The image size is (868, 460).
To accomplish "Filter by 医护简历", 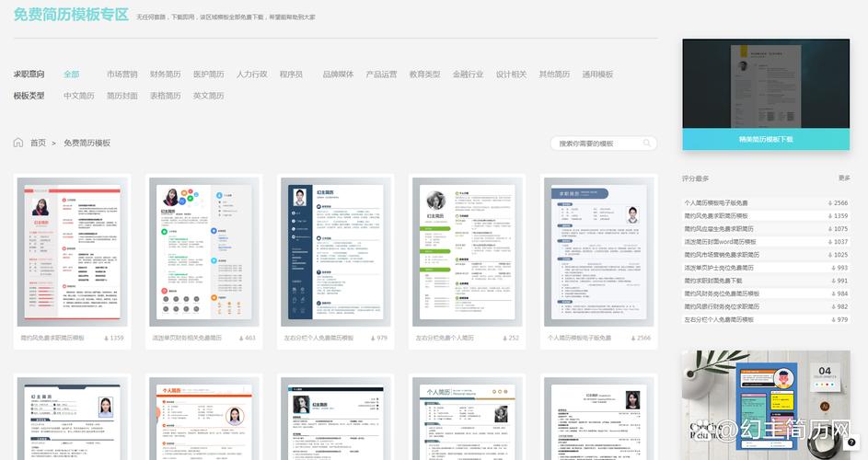I will [x=209, y=75].
